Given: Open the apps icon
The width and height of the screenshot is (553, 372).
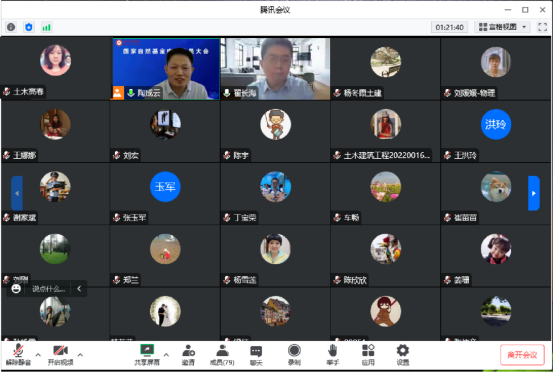Looking at the screenshot, I should pyautogui.click(x=368, y=355).
